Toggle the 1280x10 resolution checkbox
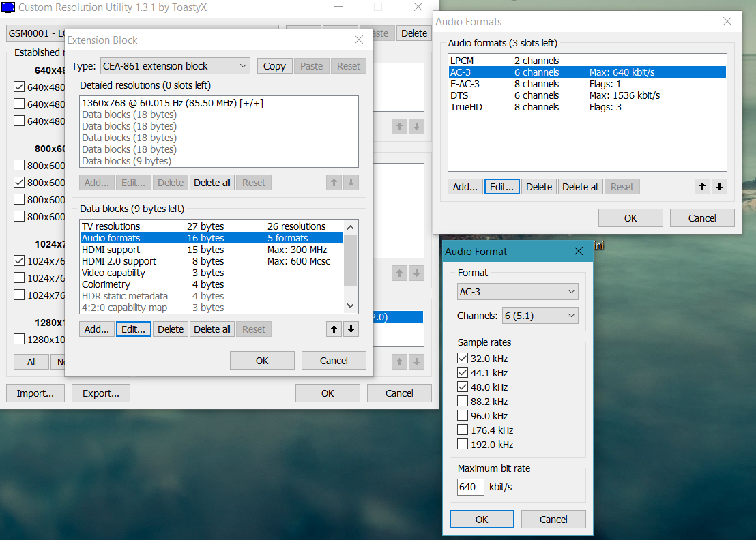The width and height of the screenshot is (756, 540). [19, 339]
